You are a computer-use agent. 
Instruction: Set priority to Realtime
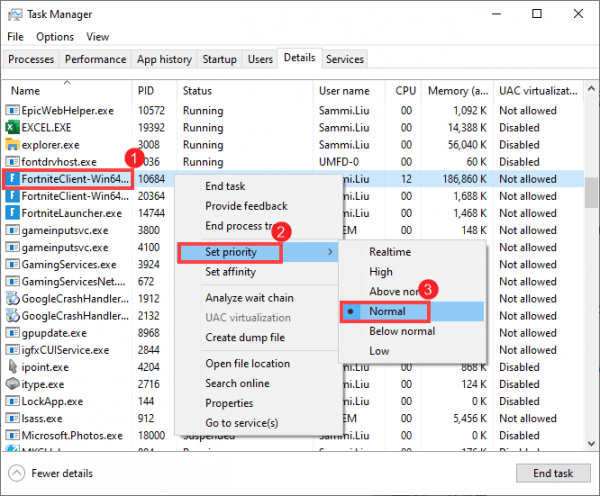click(x=388, y=252)
